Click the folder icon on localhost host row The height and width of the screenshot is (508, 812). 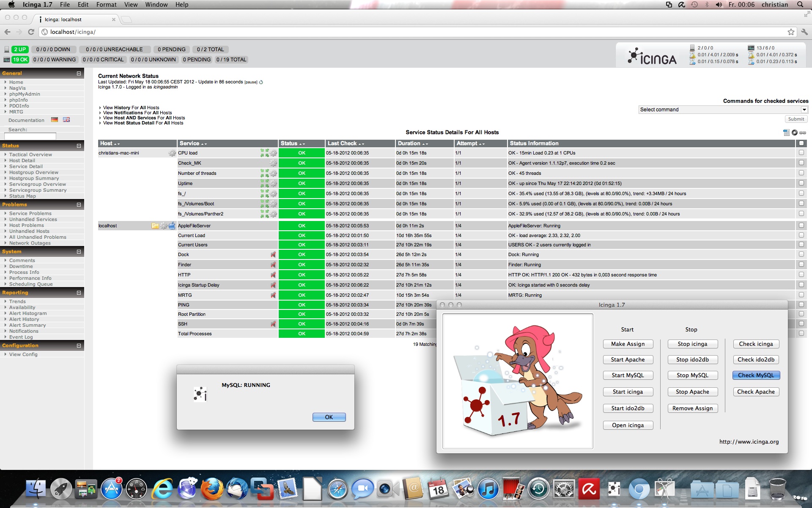pyautogui.click(x=155, y=226)
